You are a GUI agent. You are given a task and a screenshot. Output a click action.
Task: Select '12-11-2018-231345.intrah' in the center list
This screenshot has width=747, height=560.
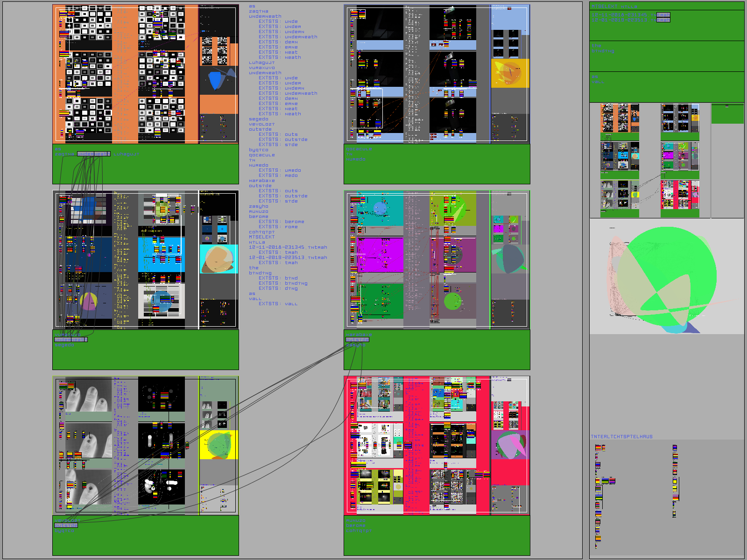coord(288,247)
